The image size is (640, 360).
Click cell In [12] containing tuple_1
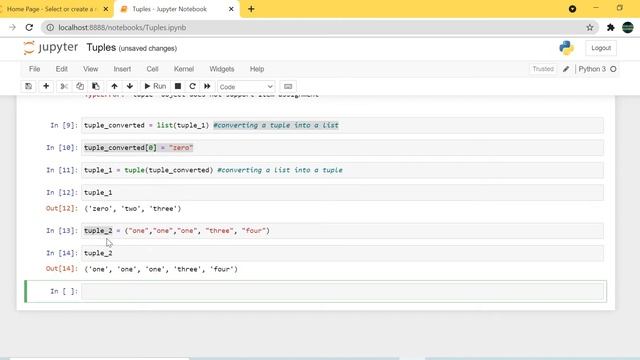click(342, 192)
